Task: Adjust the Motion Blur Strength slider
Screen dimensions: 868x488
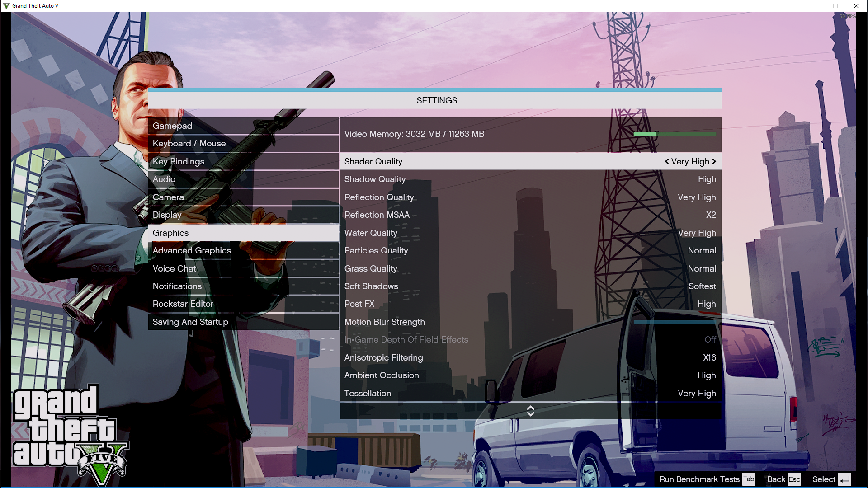Action: [x=675, y=322]
